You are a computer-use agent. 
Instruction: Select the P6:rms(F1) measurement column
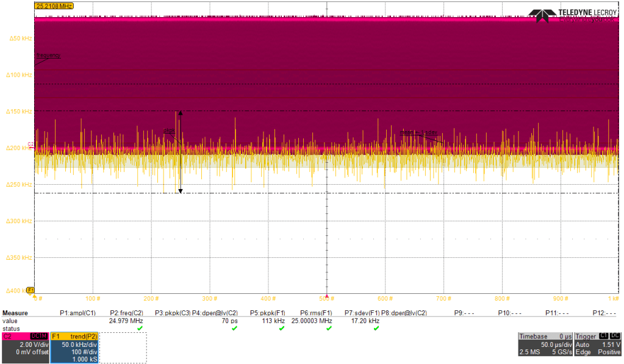316,313
